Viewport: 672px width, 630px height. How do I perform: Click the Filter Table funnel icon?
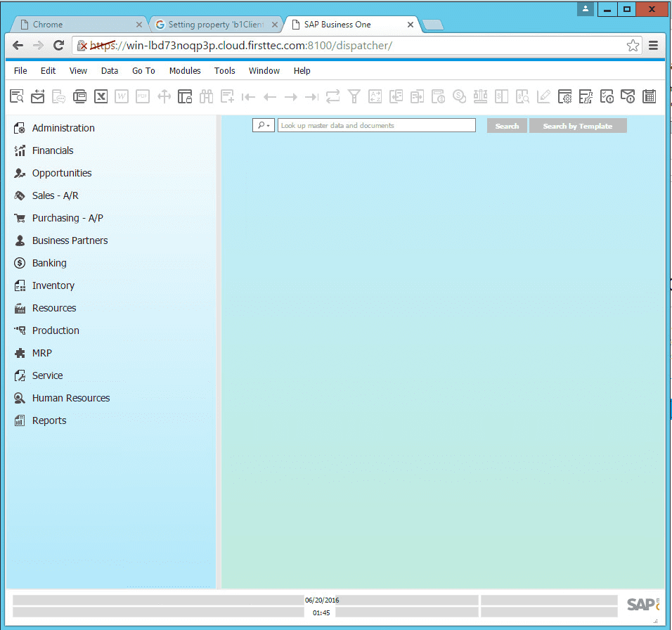354,96
